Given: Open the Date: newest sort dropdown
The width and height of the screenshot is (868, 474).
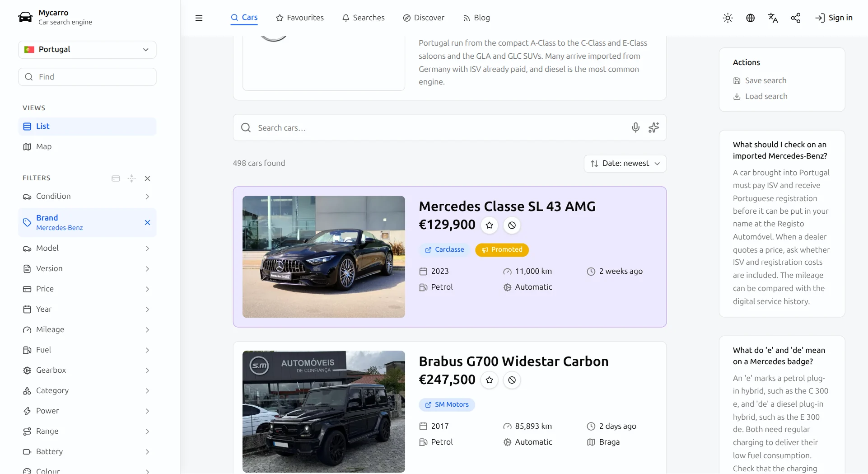Looking at the screenshot, I should coord(625,164).
